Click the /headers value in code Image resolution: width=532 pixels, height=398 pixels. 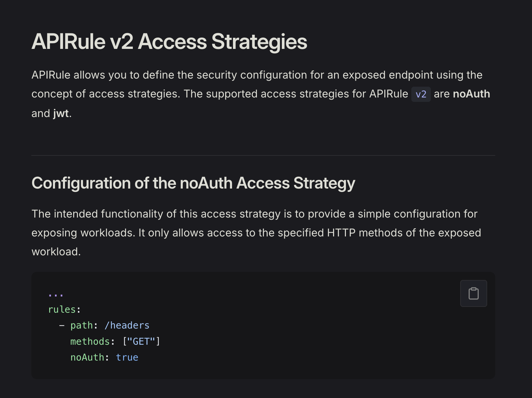127,325
